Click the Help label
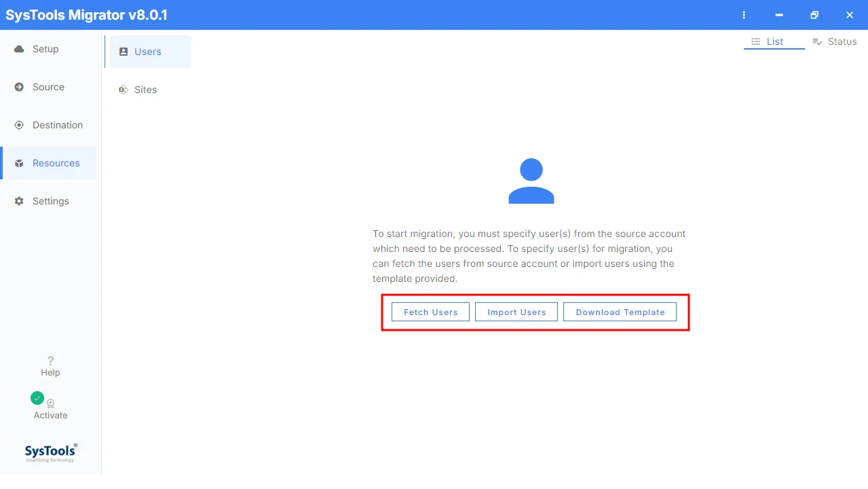Viewport: 868px width, 489px height. [50, 372]
